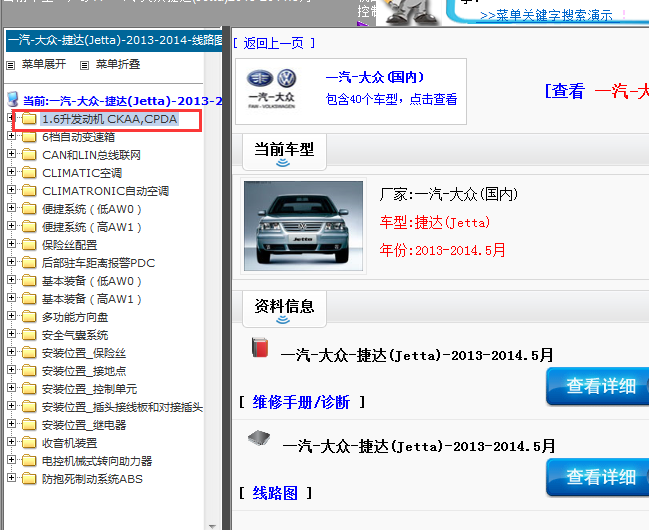The height and width of the screenshot is (530, 649).
Task: Expand the 6档自动变速箱 node
Action: pyautogui.click(x=11, y=135)
